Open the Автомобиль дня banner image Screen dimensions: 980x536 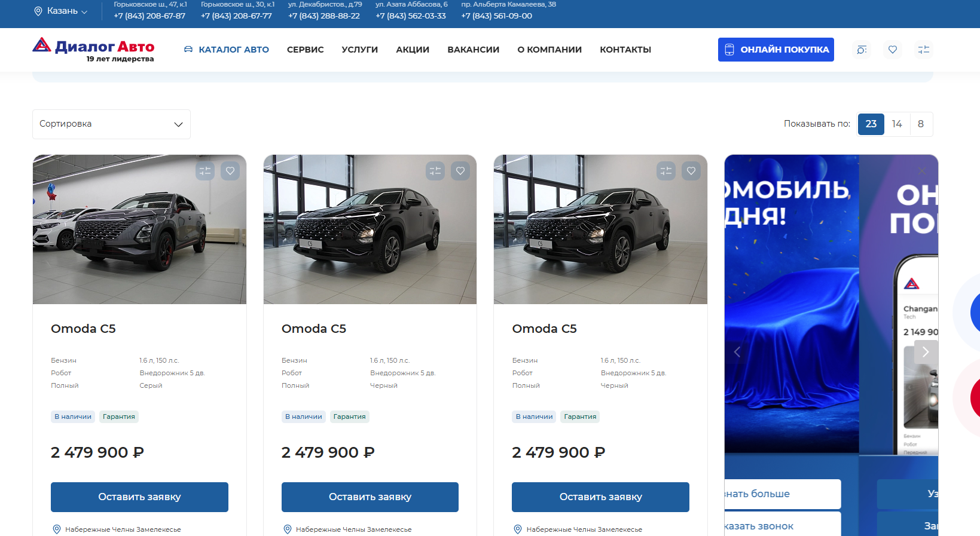[x=792, y=304]
